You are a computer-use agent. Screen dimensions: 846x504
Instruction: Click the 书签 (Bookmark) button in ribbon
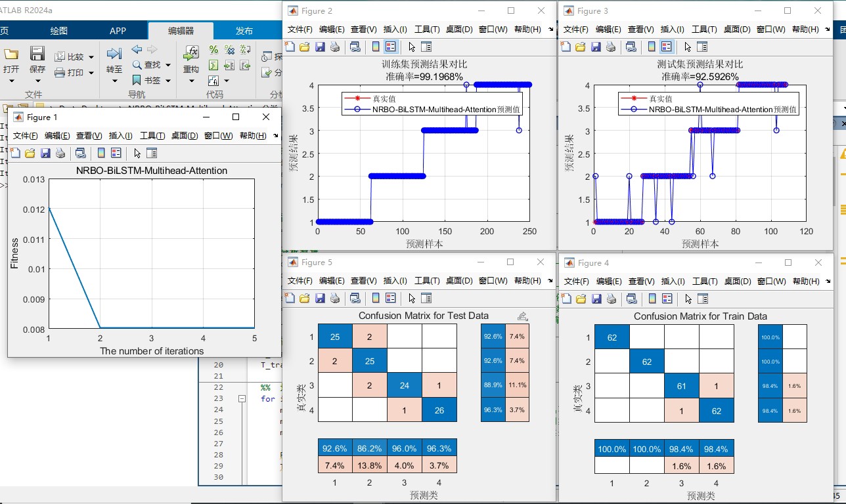coord(147,80)
